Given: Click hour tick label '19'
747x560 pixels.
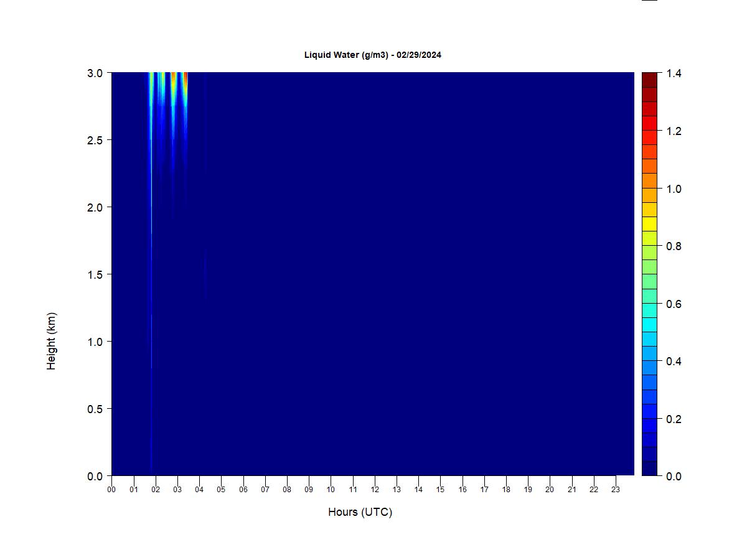Looking at the screenshot, I should point(528,490).
